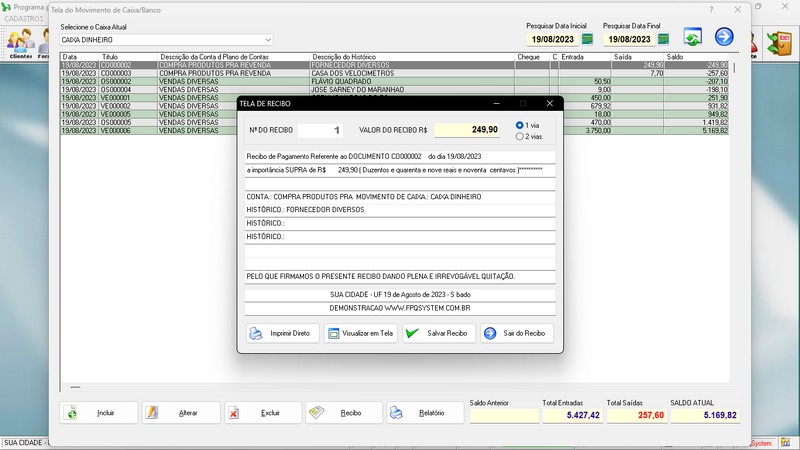This screenshot has height=450, width=800.
Task: Open calendar for Data Inicial
Action: (x=587, y=39)
